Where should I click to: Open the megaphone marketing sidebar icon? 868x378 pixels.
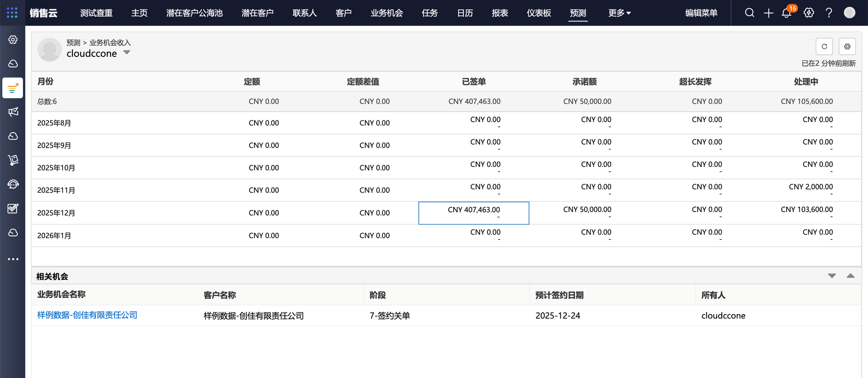point(13,112)
